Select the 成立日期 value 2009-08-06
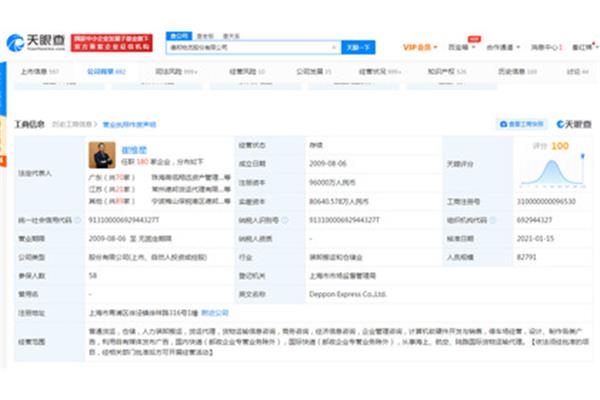 [x=328, y=164]
